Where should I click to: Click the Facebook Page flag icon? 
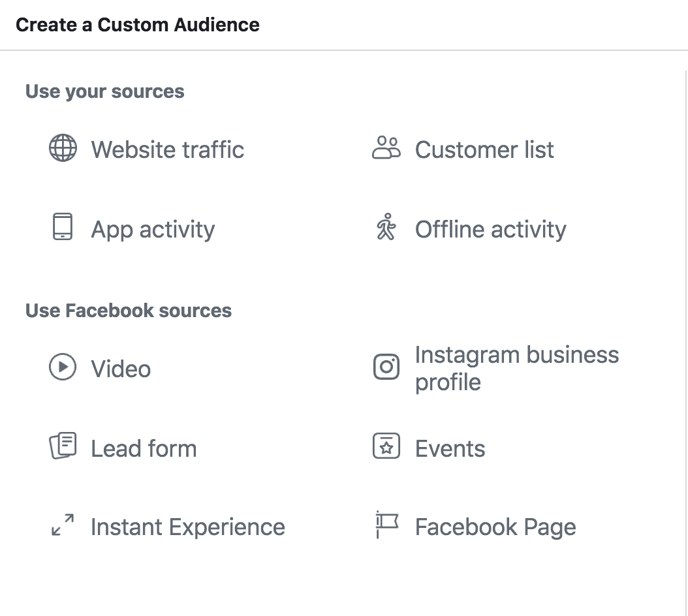386,525
